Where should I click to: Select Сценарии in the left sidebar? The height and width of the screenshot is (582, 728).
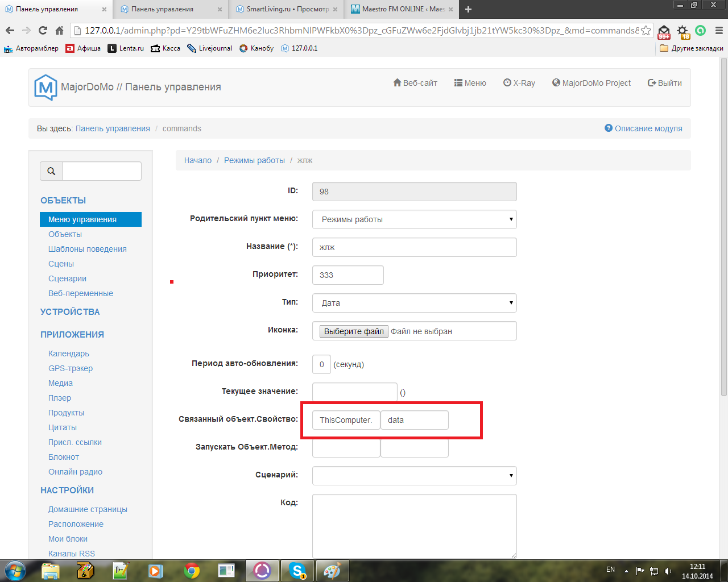[x=67, y=278]
